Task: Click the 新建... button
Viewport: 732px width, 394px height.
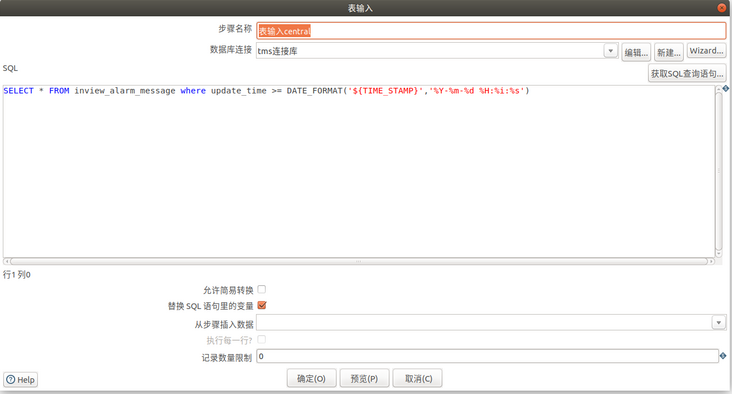Action: 669,52
